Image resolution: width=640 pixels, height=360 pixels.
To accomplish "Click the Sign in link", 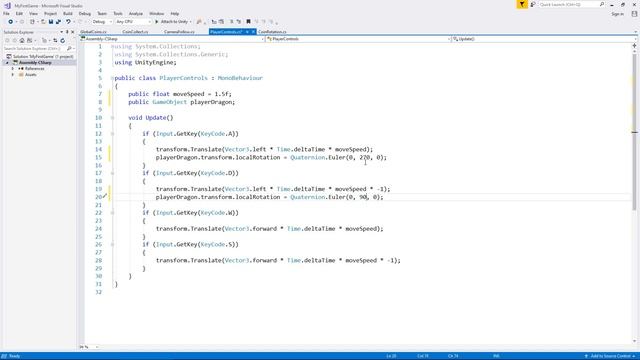I will 617,14.
